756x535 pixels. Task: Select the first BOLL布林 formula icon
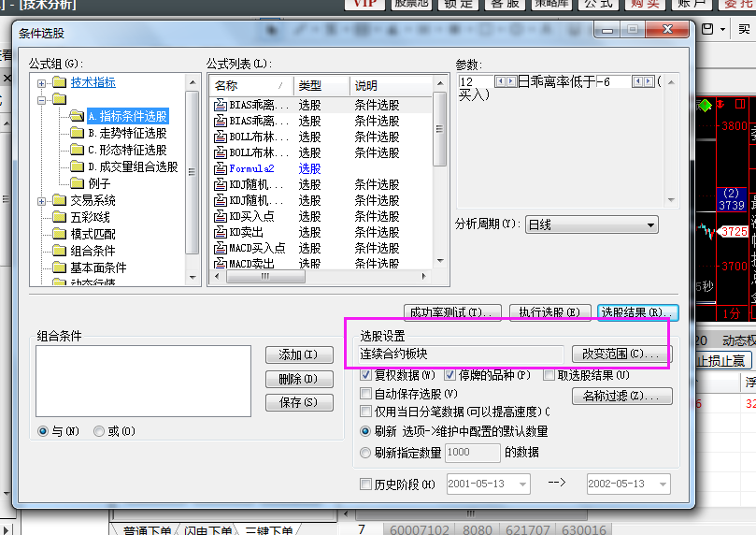pyautogui.click(x=221, y=137)
